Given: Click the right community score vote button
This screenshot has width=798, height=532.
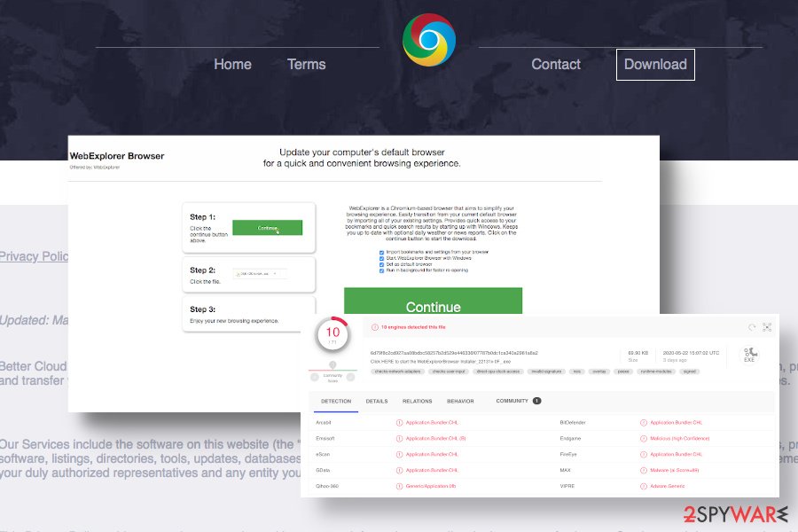Looking at the screenshot, I should pyautogui.click(x=350, y=377).
